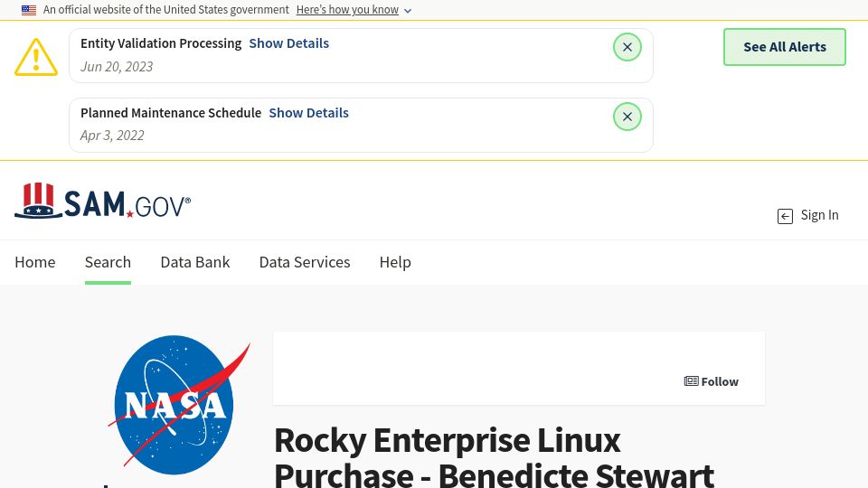868x488 pixels.
Task: Toggle the chevron beside "Here's how you know"
Action: [x=408, y=11]
